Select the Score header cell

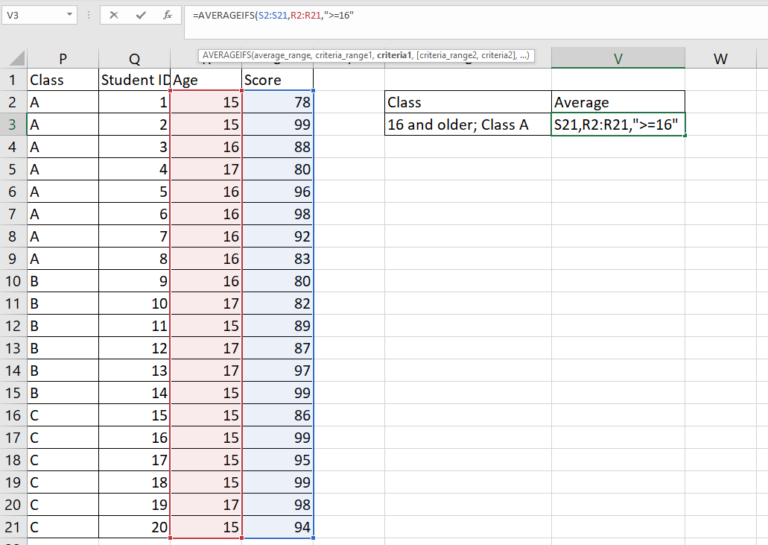click(x=277, y=80)
